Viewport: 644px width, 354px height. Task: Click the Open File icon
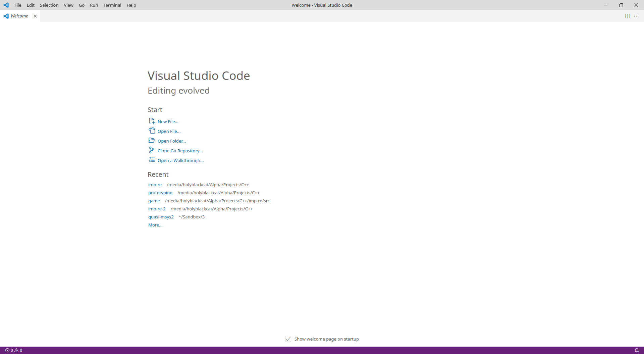[152, 131]
